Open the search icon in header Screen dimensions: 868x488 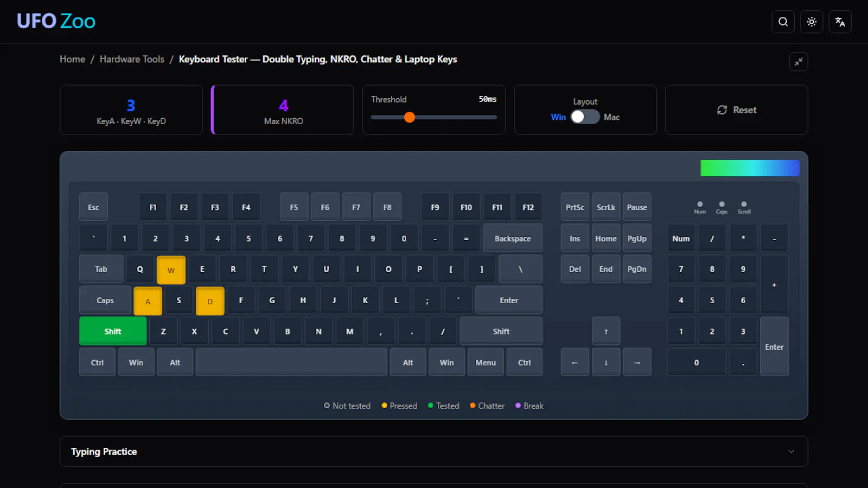tap(783, 22)
